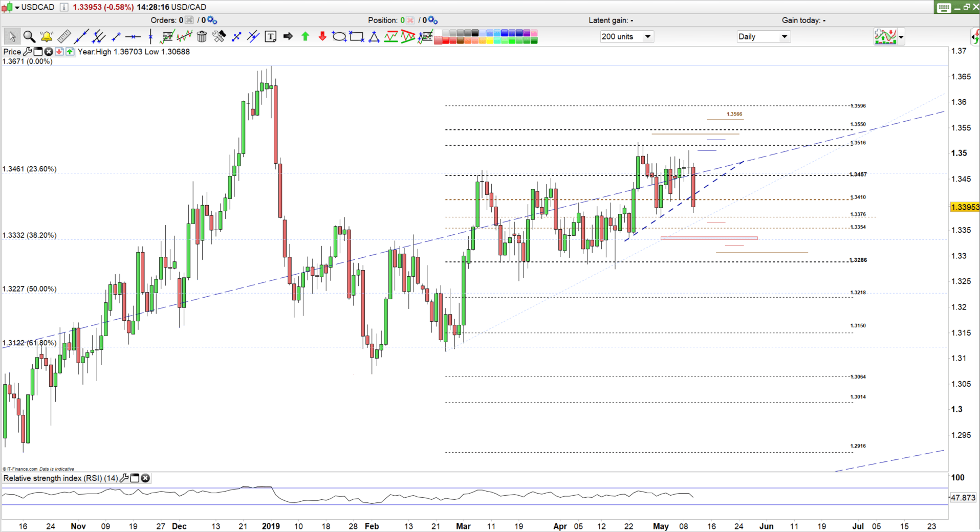The image size is (980, 532).
Task: Draw a rectangle shape on chart
Action: pyautogui.click(x=357, y=36)
